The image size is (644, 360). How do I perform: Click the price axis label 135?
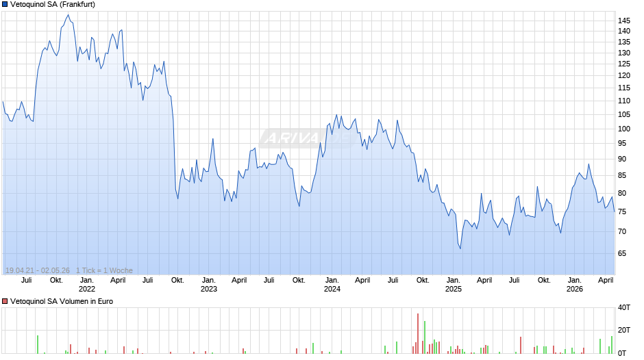tap(624, 42)
